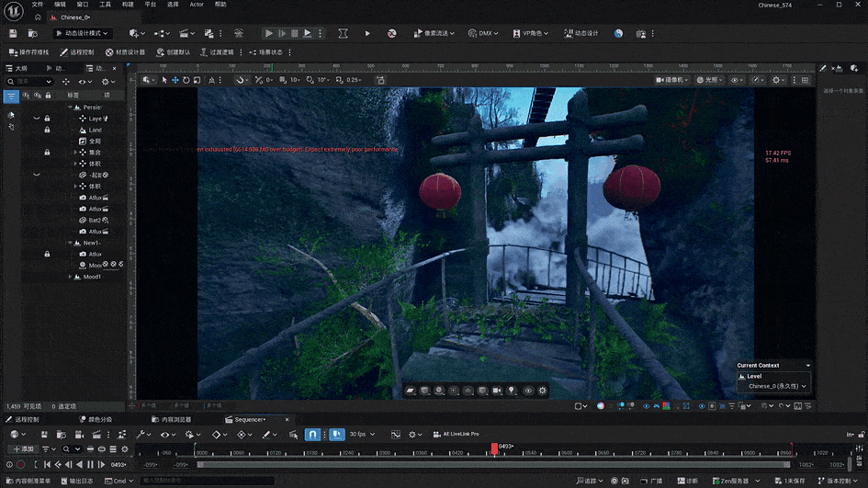This screenshot has width=868, height=488.
Task: Click the 操作符堆栈 button
Action: [28, 52]
